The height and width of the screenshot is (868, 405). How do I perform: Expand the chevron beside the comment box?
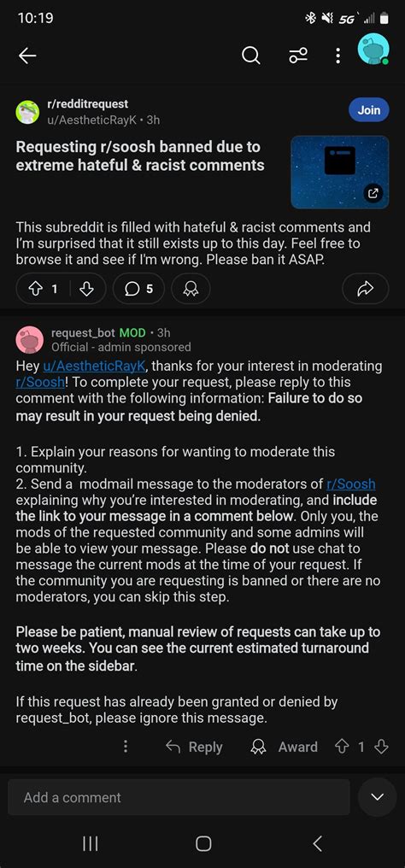(x=378, y=797)
